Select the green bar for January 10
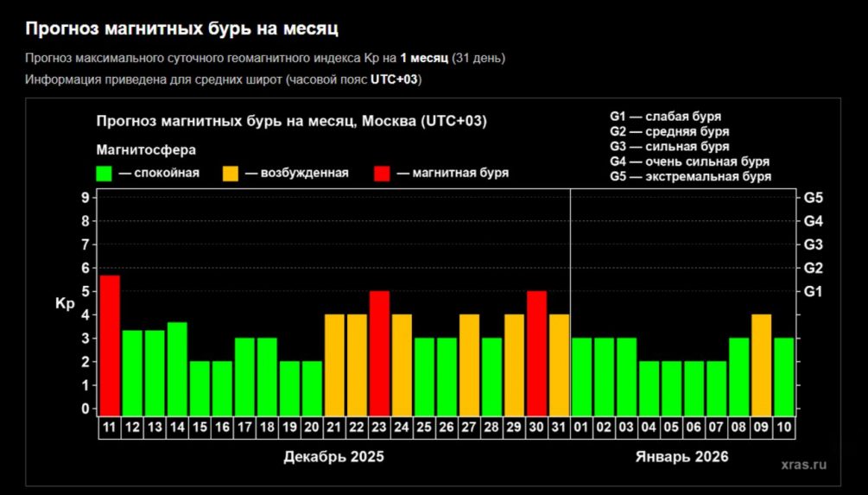The height and width of the screenshot is (495, 868). click(x=784, y=376)
